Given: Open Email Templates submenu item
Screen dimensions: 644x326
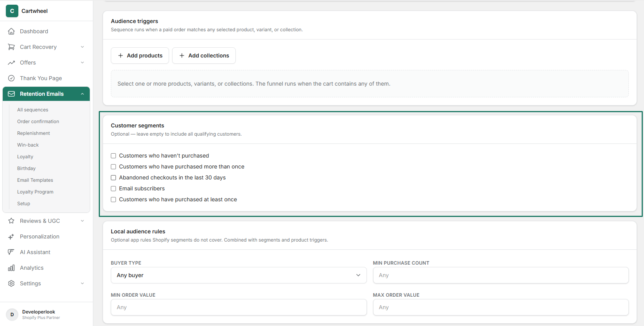Looking at the screenshot, I should pos(35,180).
